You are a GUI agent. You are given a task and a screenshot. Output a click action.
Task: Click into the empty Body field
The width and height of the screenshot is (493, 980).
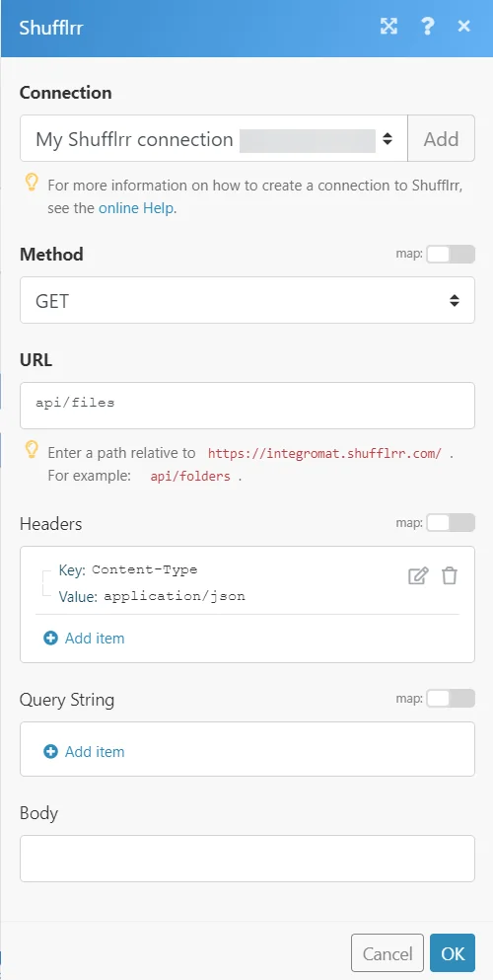(x=247, y=859)
